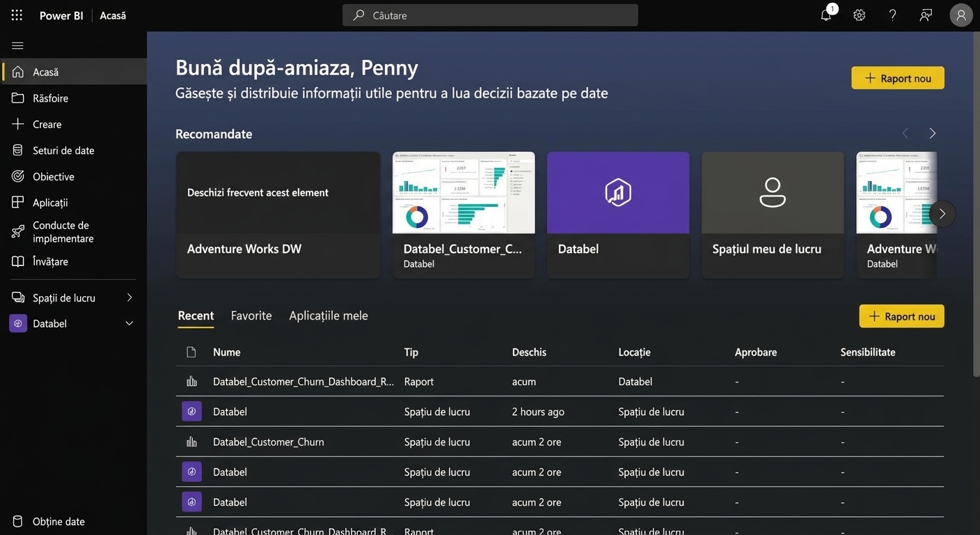Viewport: 980px width, 535px height.
Task: Open the account profile avatar
Action: pos(961,15)
